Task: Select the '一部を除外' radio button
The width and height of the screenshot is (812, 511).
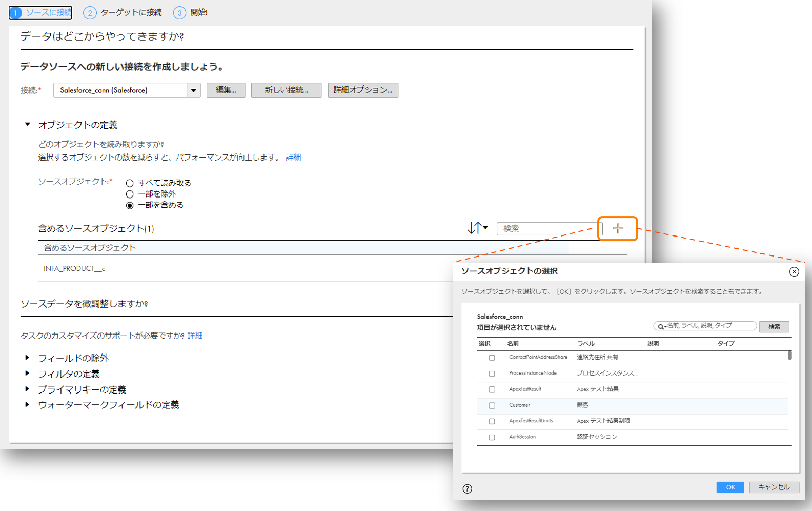Action: pyautogui.click(x=130, y=194)
